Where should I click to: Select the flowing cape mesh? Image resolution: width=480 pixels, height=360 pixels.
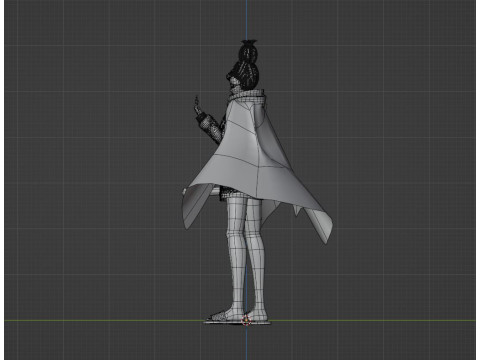[x=257, y=167]
